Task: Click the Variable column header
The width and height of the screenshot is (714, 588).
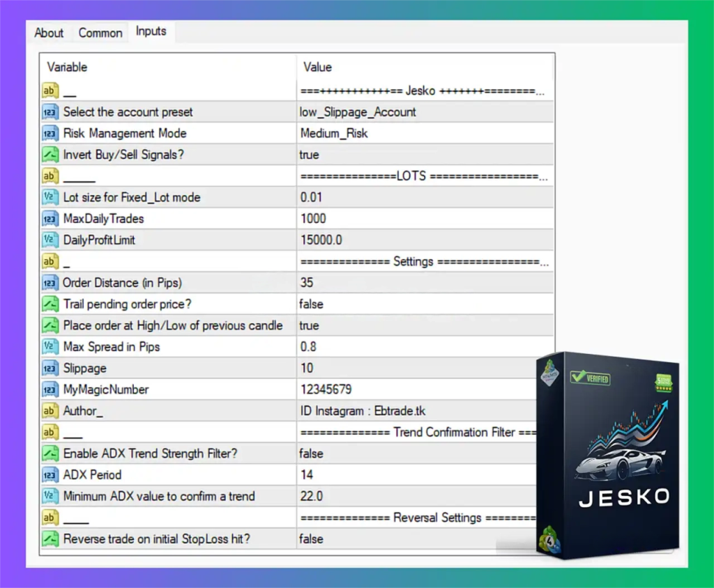Action: [x=67, y=67]
